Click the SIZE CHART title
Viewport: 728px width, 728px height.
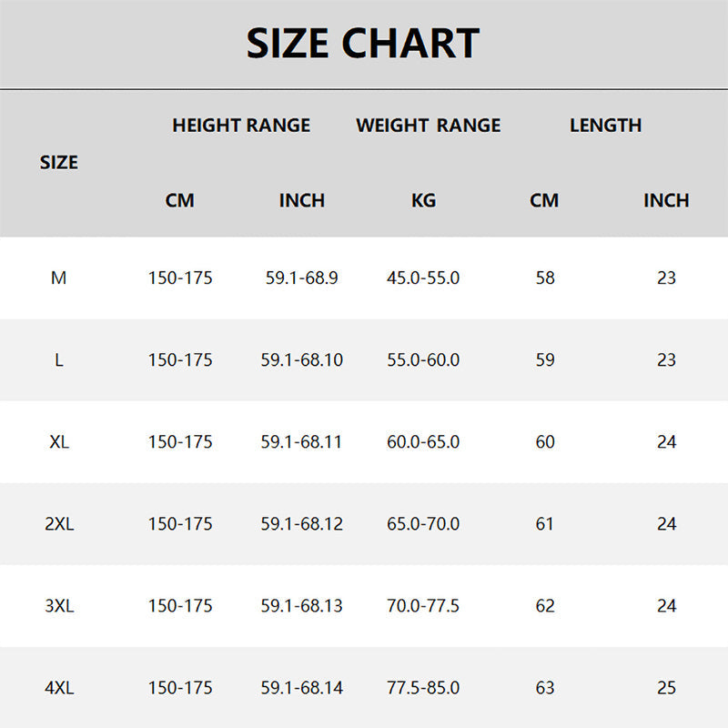(x=363, y=44)
